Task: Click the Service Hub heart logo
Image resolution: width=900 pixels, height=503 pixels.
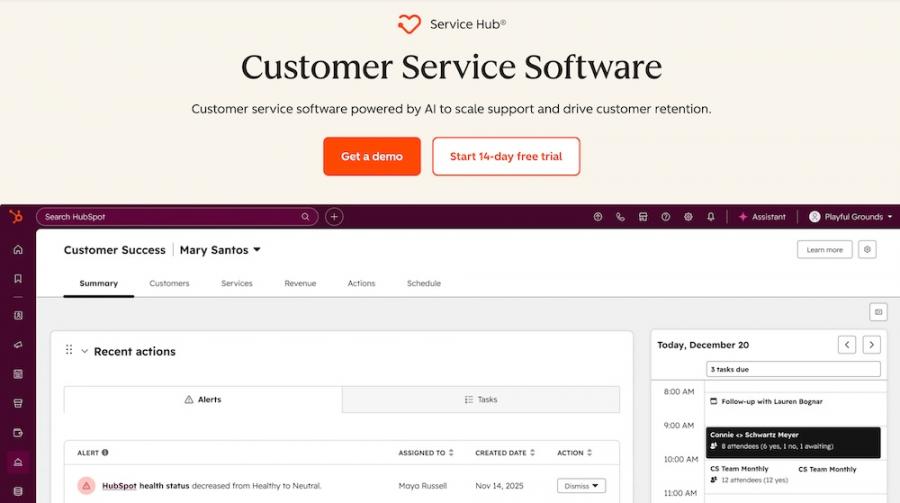Action: 409,24
